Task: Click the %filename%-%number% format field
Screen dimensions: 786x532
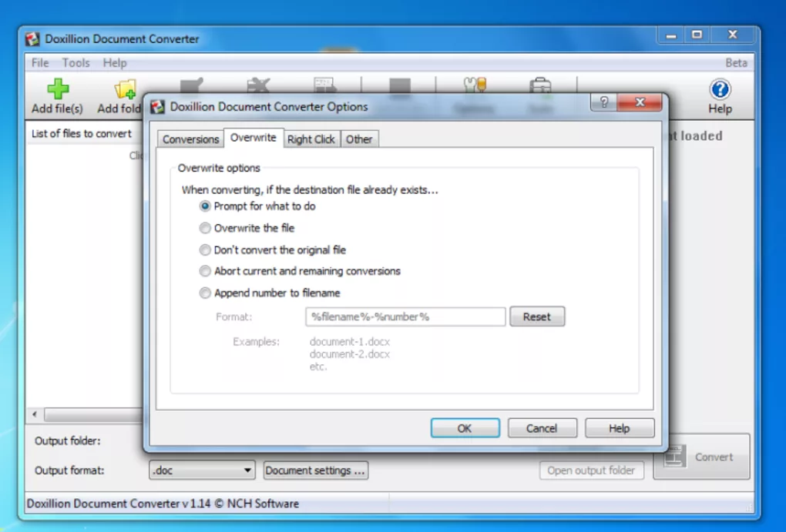Action: pos(405,316)
